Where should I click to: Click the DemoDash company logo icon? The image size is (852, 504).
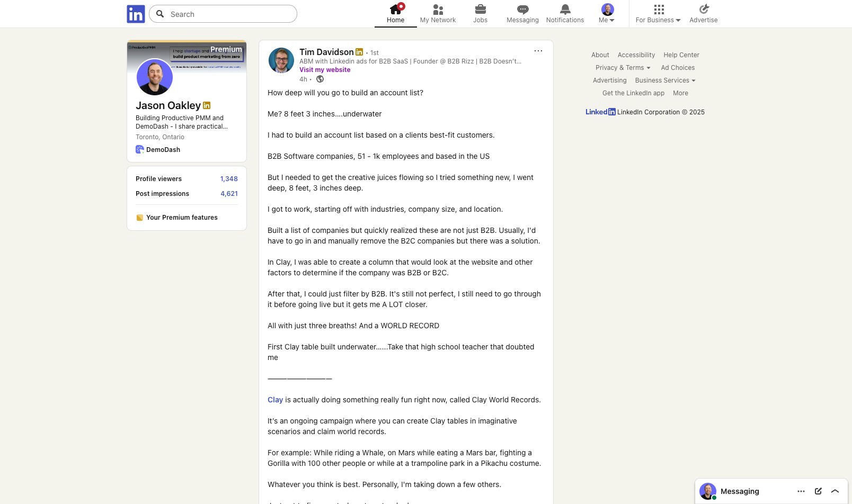click(x=140, y=149)
